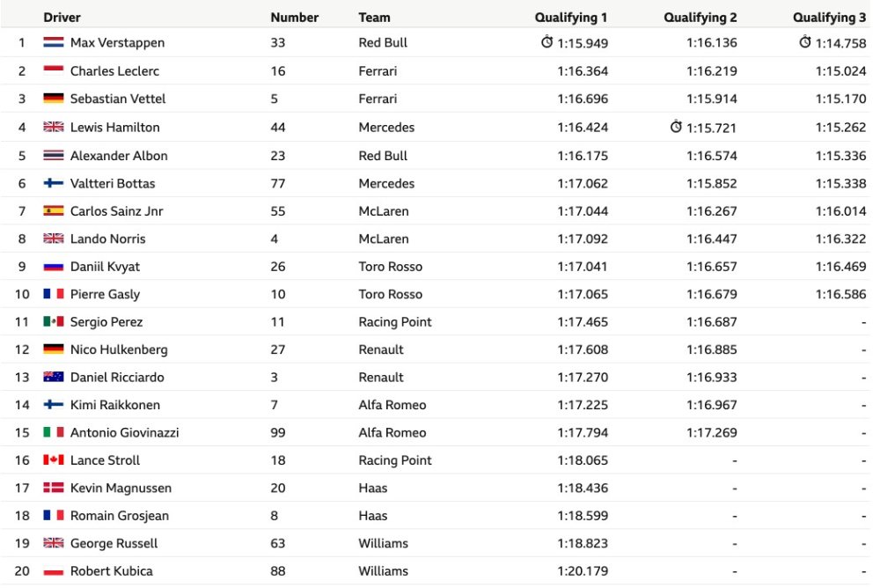Click the Mexican flag beside Sergio Perez
Screen dimensions: 880x588
point(54,322)
